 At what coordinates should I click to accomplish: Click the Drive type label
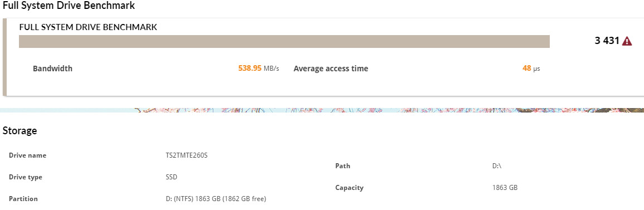point(26,177)
